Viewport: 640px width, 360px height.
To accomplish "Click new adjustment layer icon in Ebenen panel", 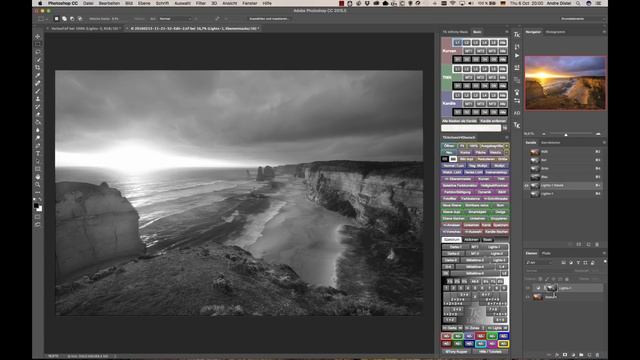I will [x=573, y=355].
